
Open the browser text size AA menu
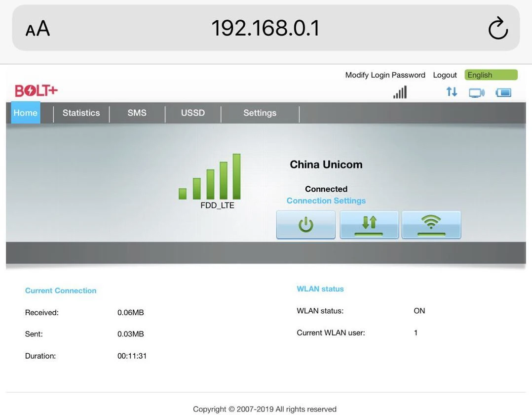[x=38, y=29]
